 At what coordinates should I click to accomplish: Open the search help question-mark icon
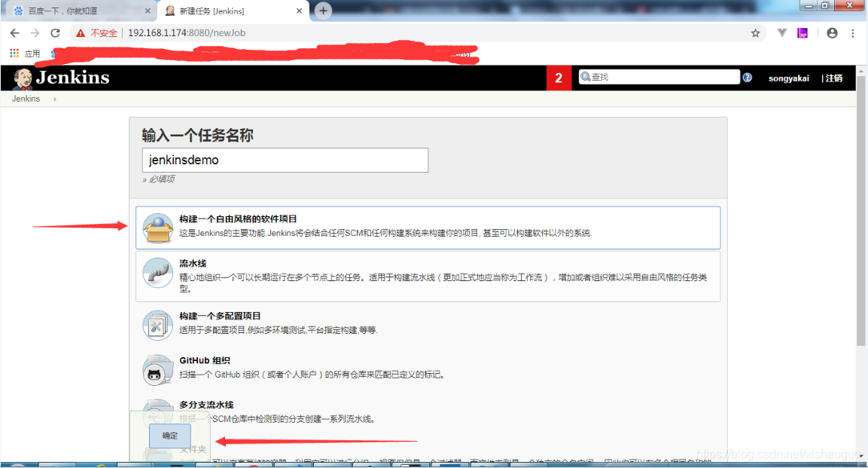point(748,78)
